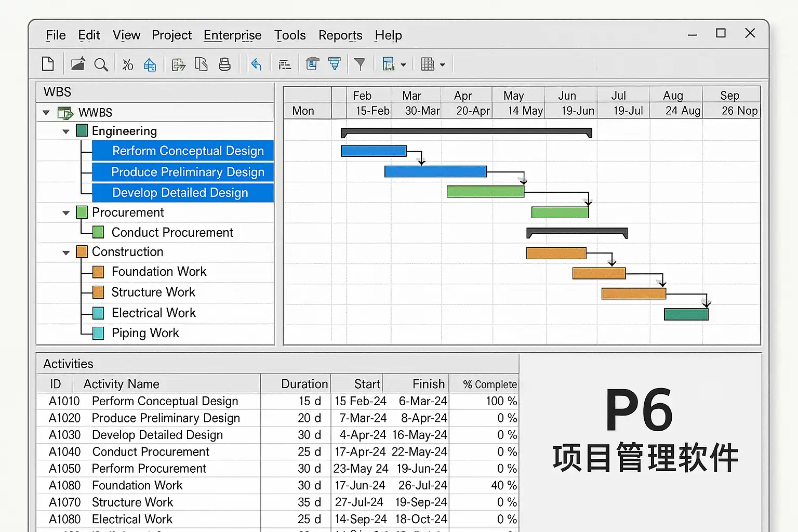Open the funnel filter icon
Screen dimensions: 798x532
point(359,64)
